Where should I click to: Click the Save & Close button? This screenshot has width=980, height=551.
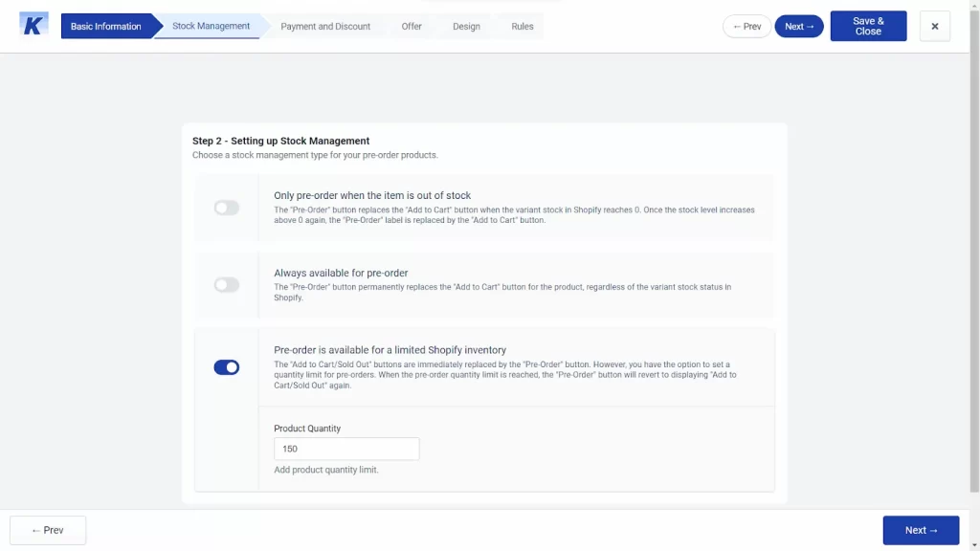(x=867, y=26)
